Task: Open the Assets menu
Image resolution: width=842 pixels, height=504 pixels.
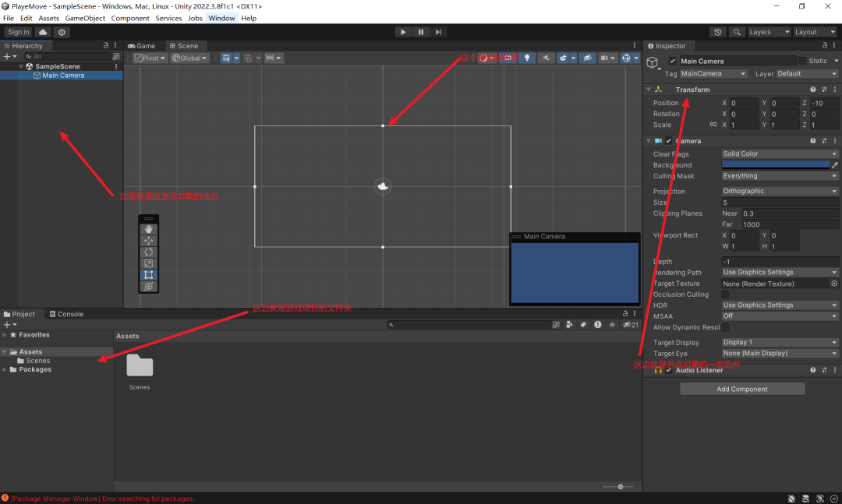Action: click(x=48, y=18)
